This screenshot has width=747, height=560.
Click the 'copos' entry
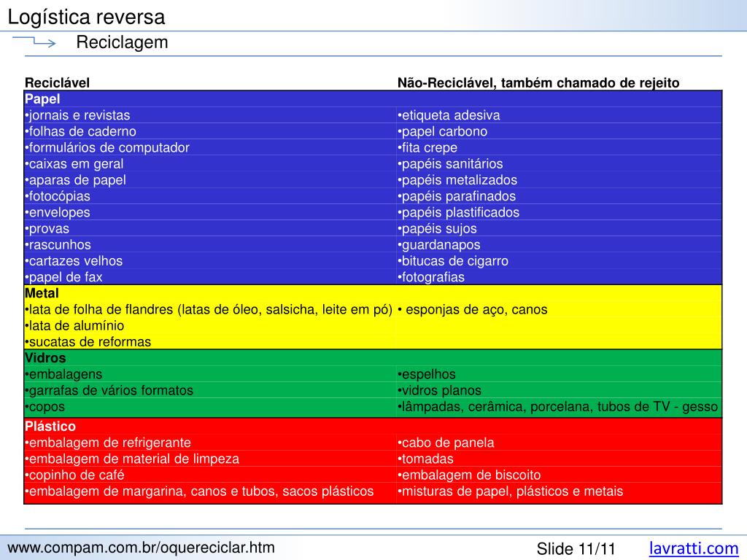tap(44, 407)
